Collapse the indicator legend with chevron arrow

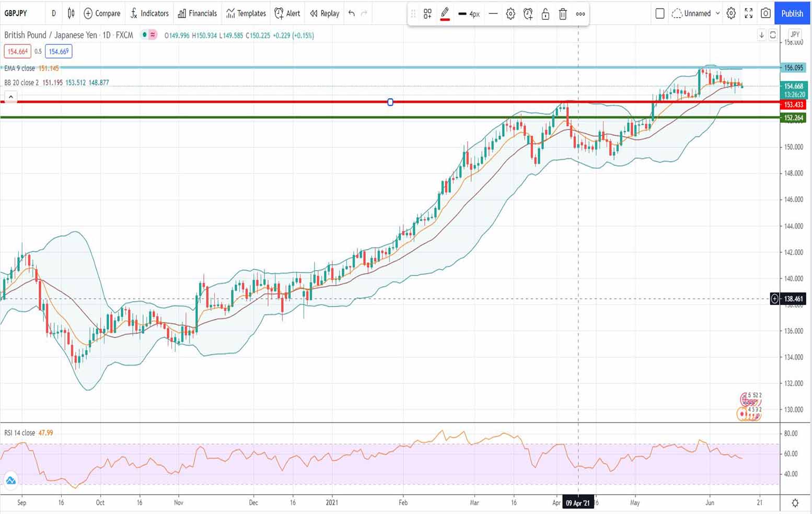[x=10, y=97]
